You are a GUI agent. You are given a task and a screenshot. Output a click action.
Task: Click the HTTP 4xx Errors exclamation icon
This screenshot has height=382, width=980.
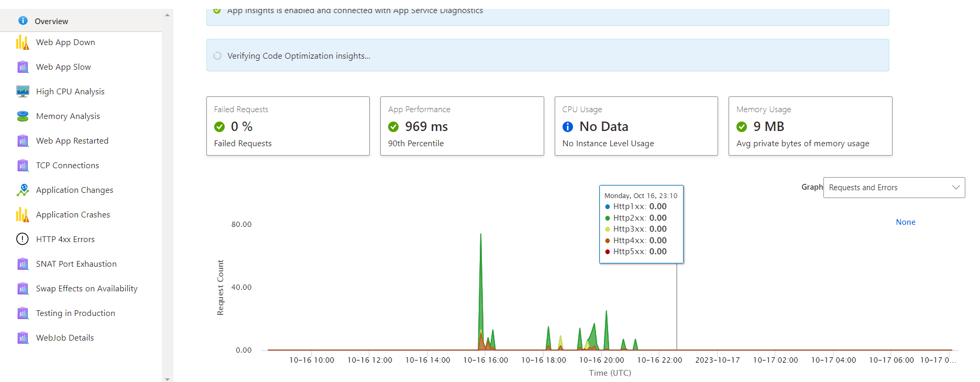click(23, 239)
